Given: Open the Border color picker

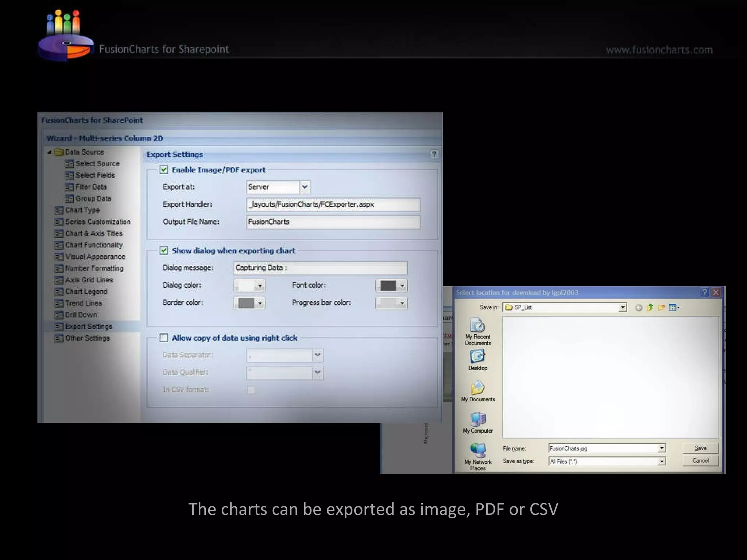Looking at the screenshot, I should pos(249,303).
